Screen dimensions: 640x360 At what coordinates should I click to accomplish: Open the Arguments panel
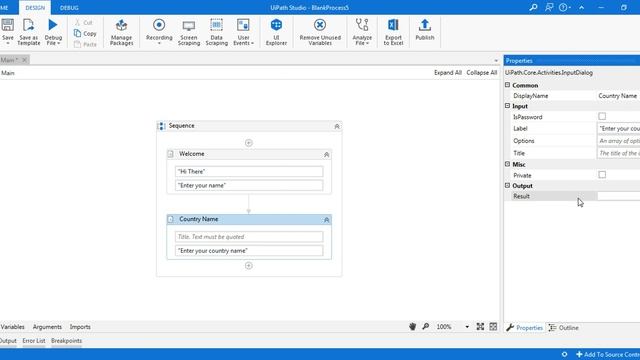tap(47, 327)
